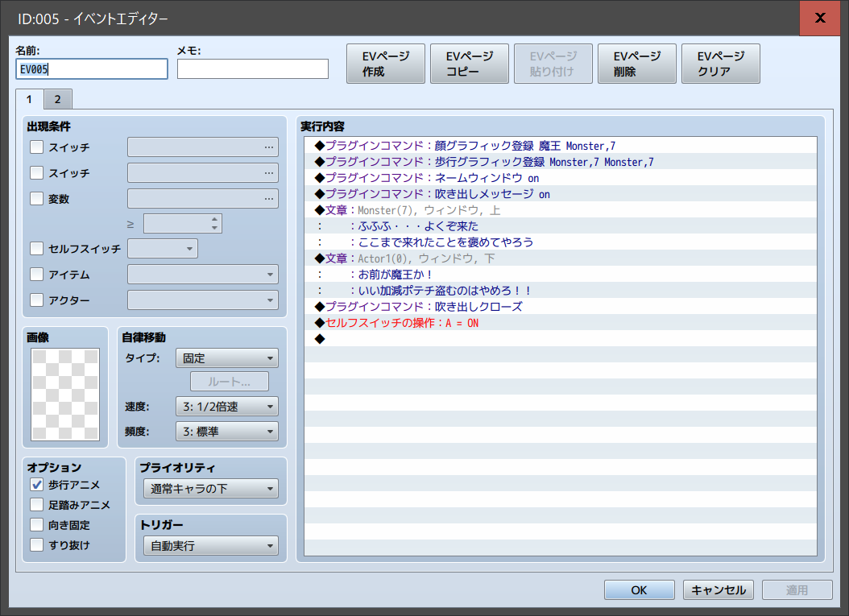Check the 向き固定 option
This screenshot has width=849, height=616.
[37, 524]
